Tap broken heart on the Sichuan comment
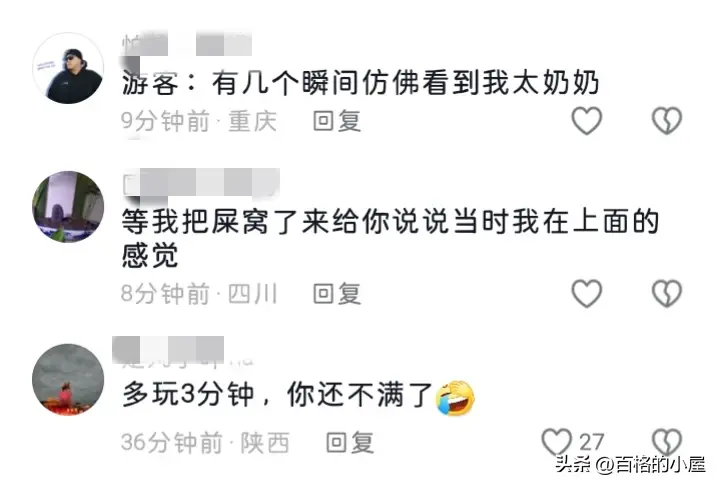 pyautogui.click(x=667, y=293)
